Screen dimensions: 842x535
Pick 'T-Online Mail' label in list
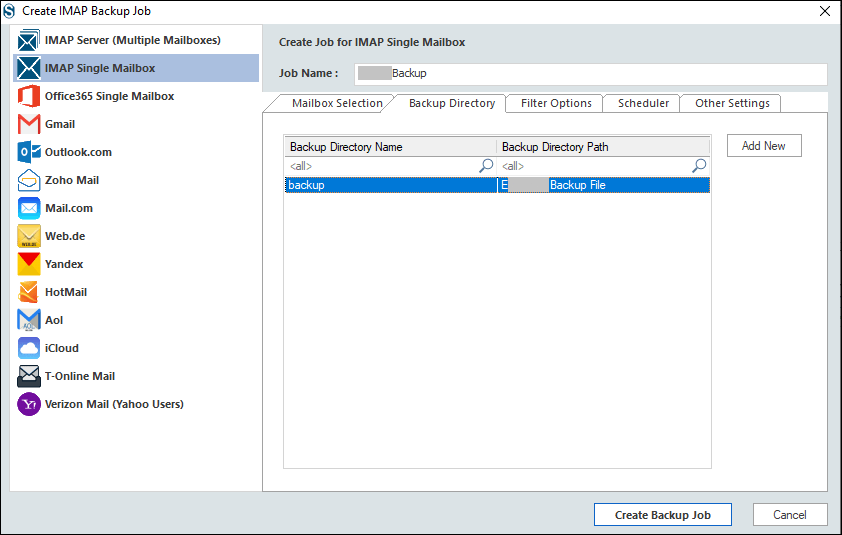pyautogui.click(x=80, y=376)
